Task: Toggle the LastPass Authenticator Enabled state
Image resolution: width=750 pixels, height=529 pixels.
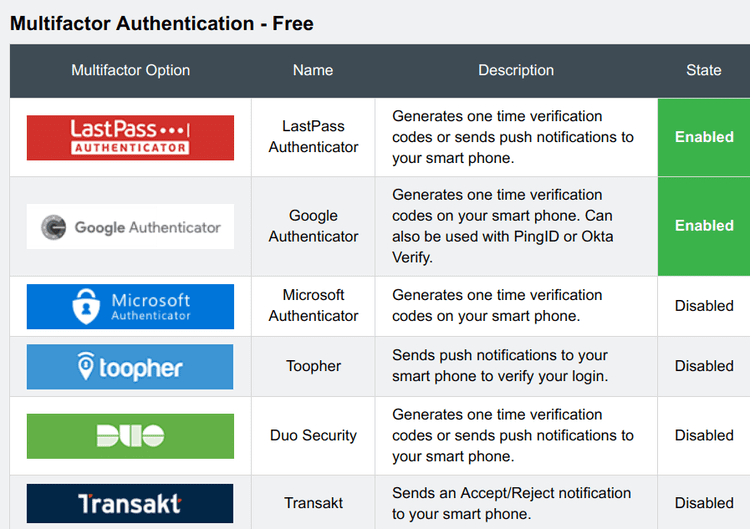Action: click(x=704, y=137)
